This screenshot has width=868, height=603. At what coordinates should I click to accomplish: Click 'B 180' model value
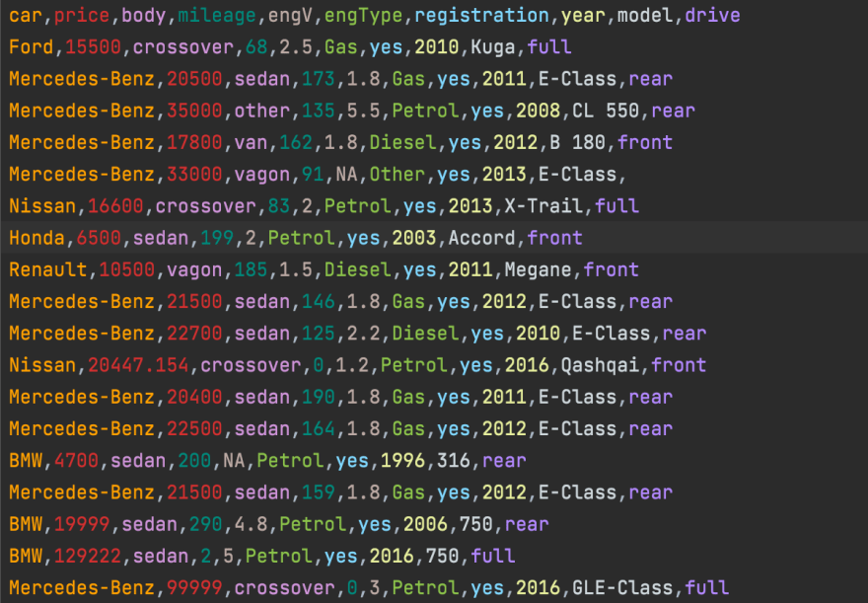(x=577, y=143)
